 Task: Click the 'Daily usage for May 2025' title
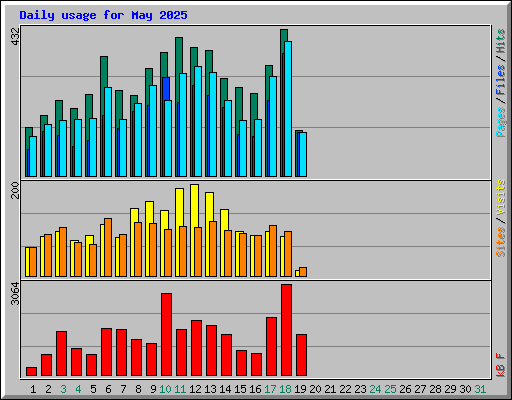click(x=103, y=15)
